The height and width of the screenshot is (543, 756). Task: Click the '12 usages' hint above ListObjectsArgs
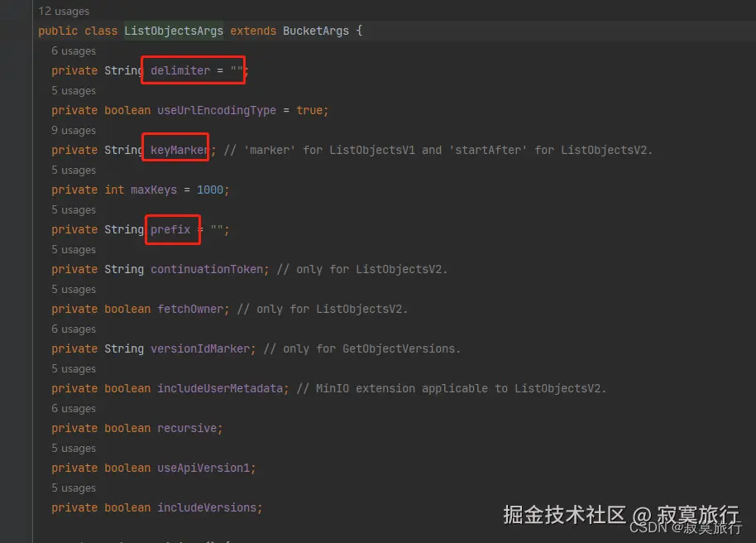point(64,11)
